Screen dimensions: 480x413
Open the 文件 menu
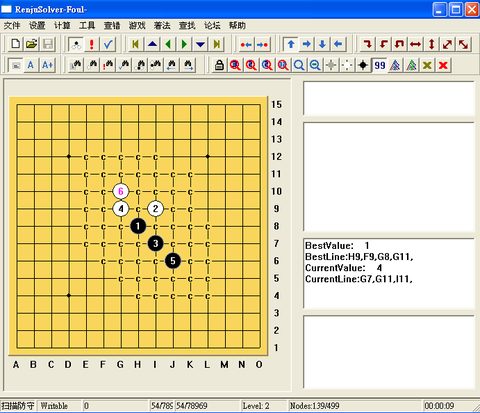(12, 26)
